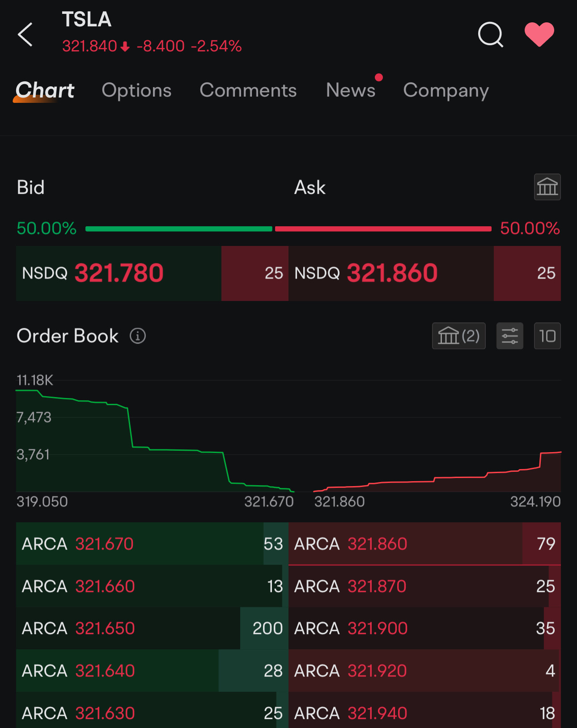The image size is (577, 728).
Task: Select ARCA ask row 321.860
Action: click(425, 544)
